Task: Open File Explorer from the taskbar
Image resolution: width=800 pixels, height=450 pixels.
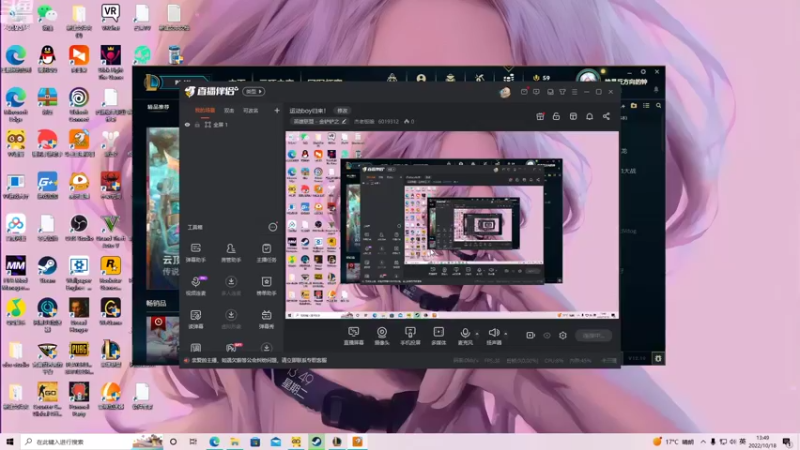Action: pos(234,441)
